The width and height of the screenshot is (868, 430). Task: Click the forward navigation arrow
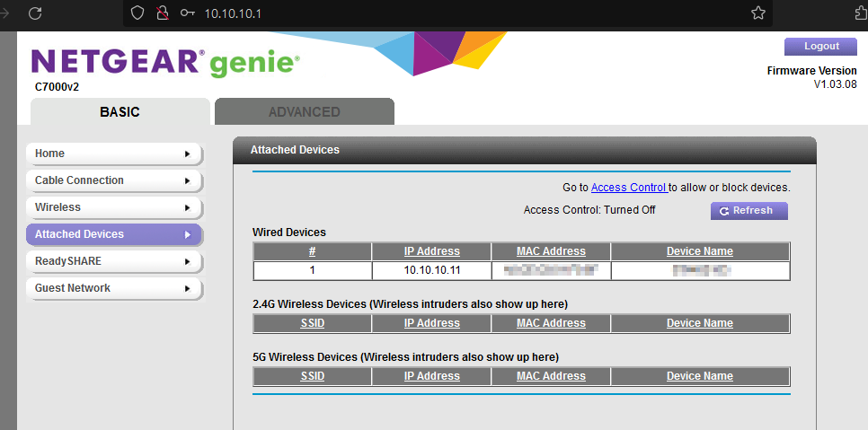pyautogui.click(x=5, y=13)
